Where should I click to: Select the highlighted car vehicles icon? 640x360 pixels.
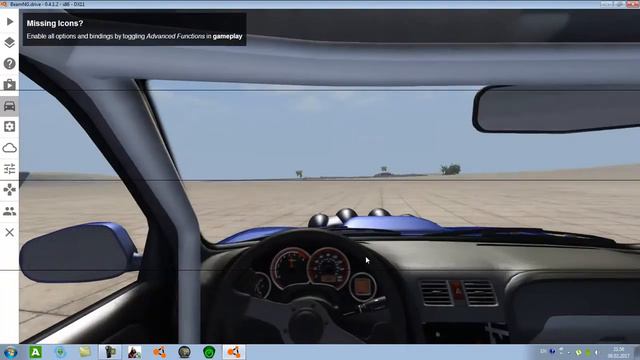[9, 106]
